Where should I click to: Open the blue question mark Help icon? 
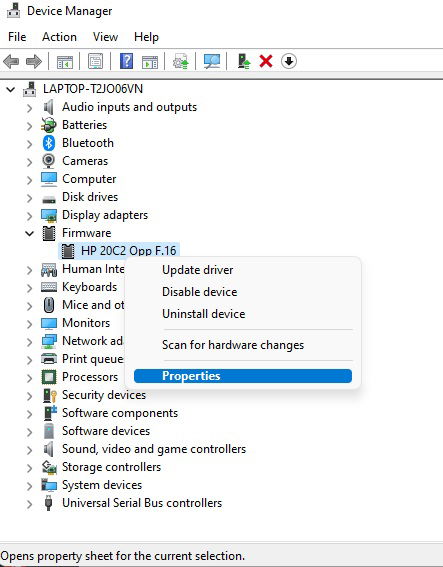coord(127,61)
